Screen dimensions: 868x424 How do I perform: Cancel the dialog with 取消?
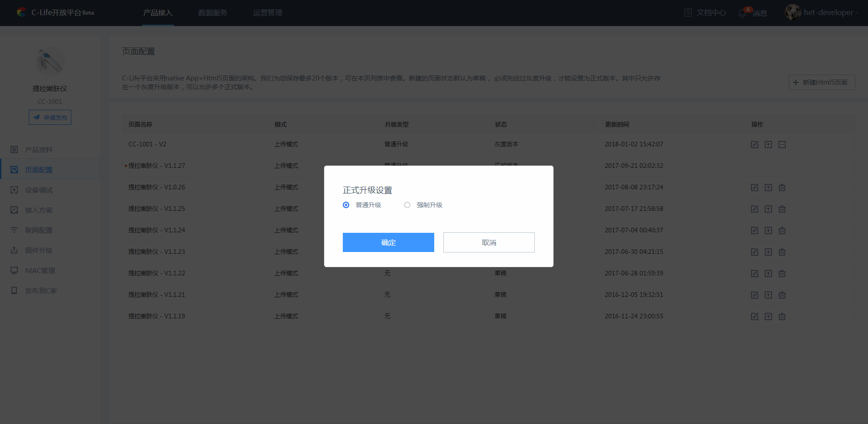point(489,242)
